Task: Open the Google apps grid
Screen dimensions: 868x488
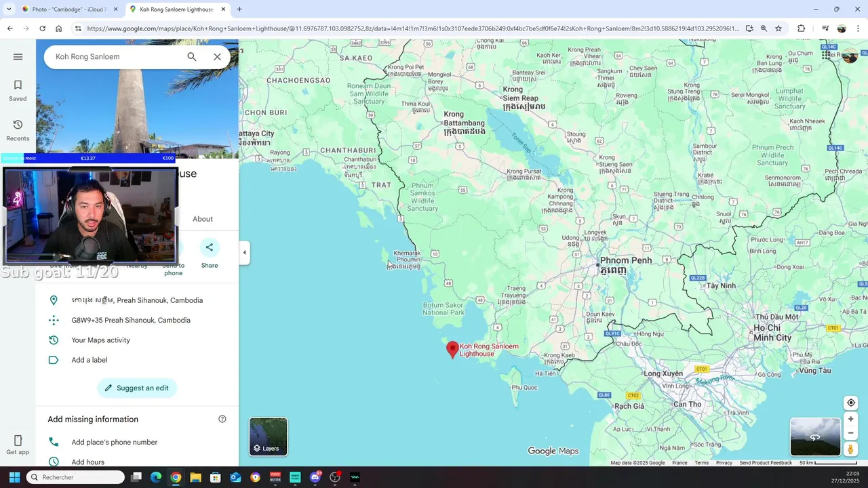Action: 826,56
